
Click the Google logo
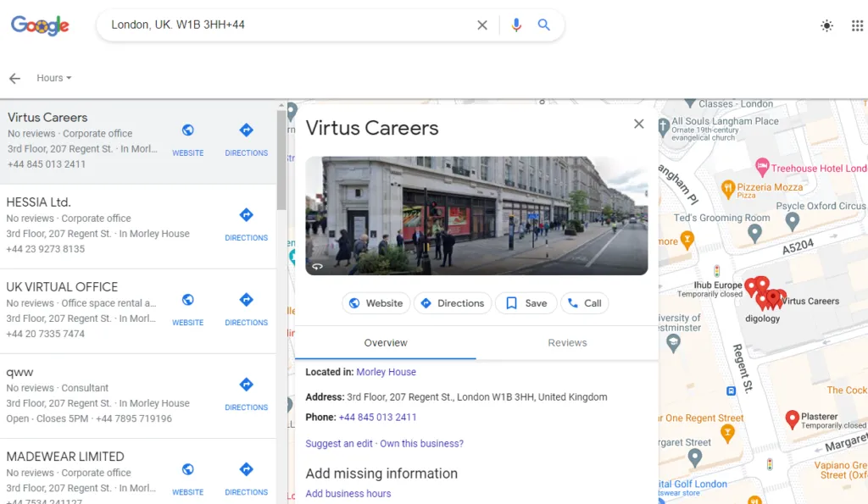pyautogui.click(x=40, y=25)
